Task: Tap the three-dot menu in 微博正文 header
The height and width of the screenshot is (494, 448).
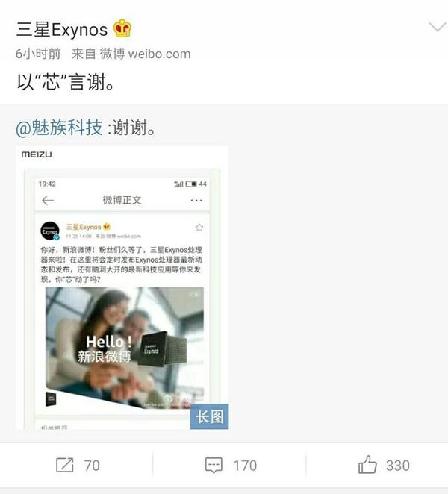Action: tap(196, 201)
